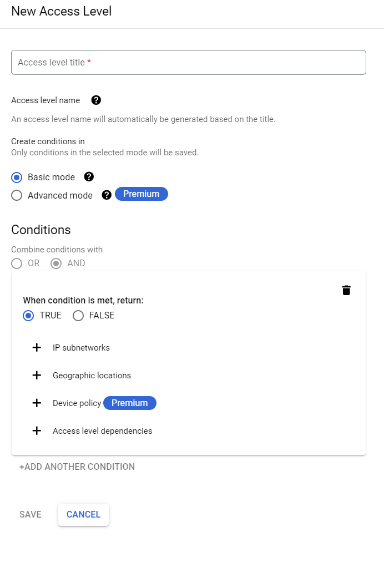
Task: Click the Access level name help icon
Action: tap(96, 100)
